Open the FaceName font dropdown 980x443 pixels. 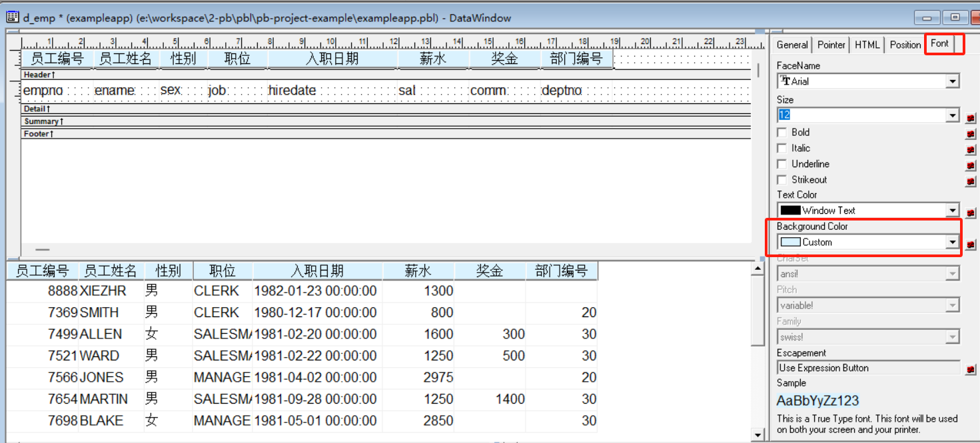click(953, 81)
